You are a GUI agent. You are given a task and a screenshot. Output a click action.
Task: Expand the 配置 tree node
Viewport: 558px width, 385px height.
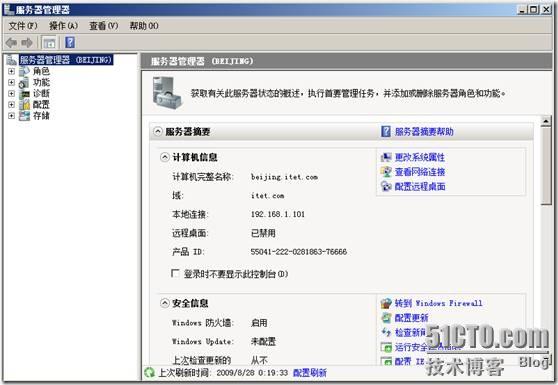[x=11, y=105]
